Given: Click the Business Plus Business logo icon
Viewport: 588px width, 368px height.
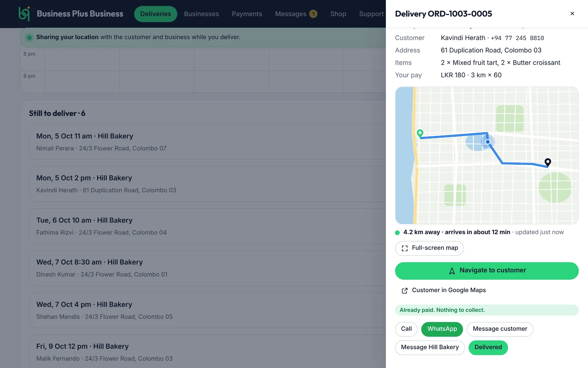Looking at the screenshot, I should click(x=24, y=14).
